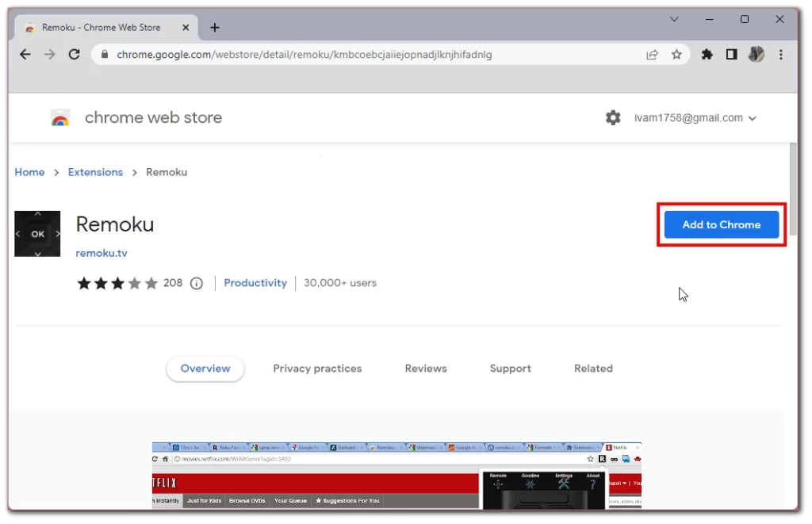Viewport: 812px width, 524px height.
Task: Switch to the Support tab
Action: (510, 368)
